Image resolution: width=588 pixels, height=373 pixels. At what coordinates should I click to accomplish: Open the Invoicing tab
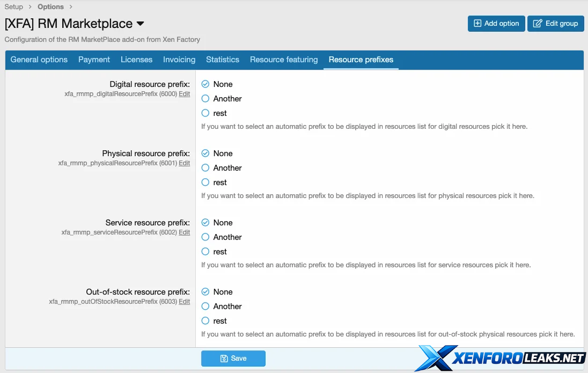click(179, 60)
